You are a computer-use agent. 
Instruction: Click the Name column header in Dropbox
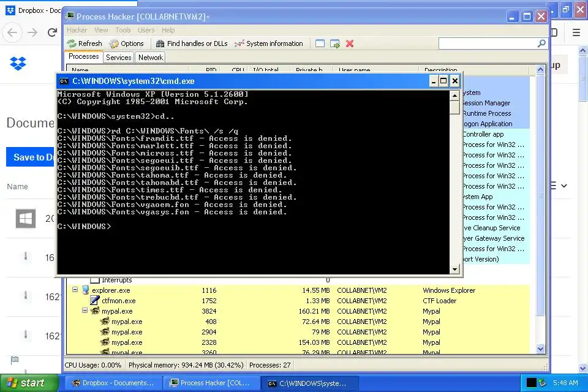17,186
